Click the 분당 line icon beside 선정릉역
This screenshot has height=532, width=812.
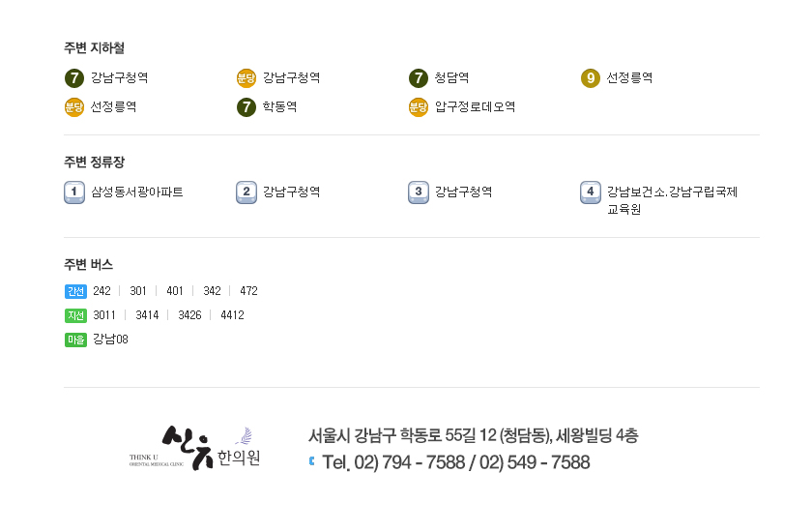coord(74,107)
